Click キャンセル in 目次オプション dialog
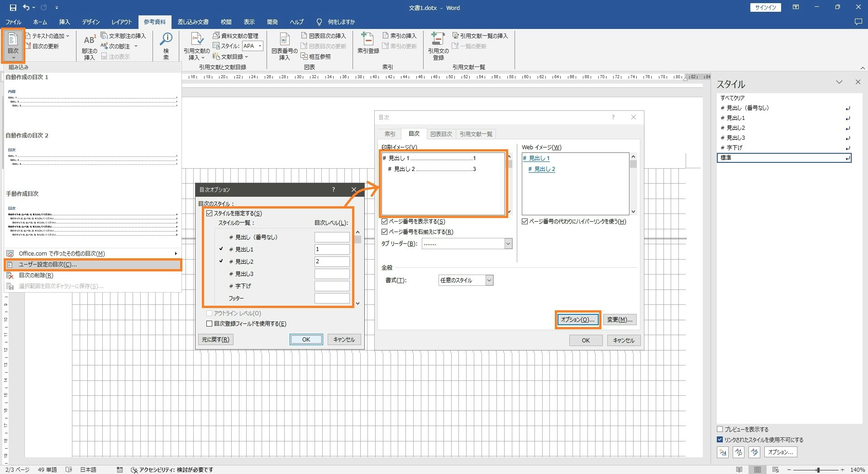The height and width of the screenshot is (474, 868). coord(344,340)
